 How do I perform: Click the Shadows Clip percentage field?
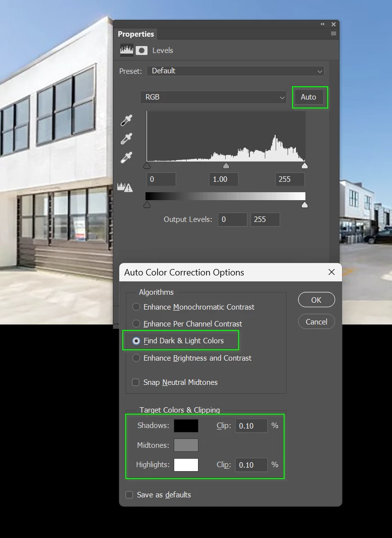pos(251,426)
